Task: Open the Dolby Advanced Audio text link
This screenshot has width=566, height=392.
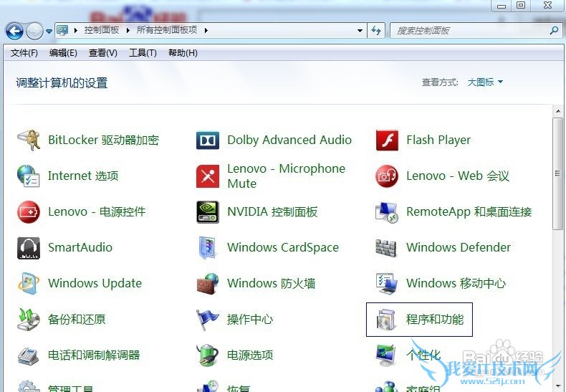Action: pyautogui.click(x=289, y=140)
